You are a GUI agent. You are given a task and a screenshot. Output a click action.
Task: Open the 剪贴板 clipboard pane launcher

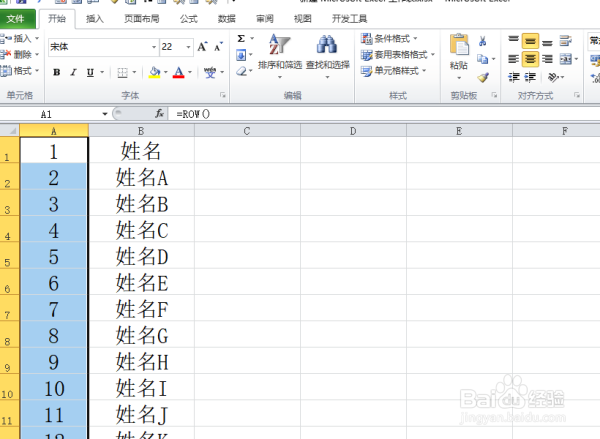point(494,96)
